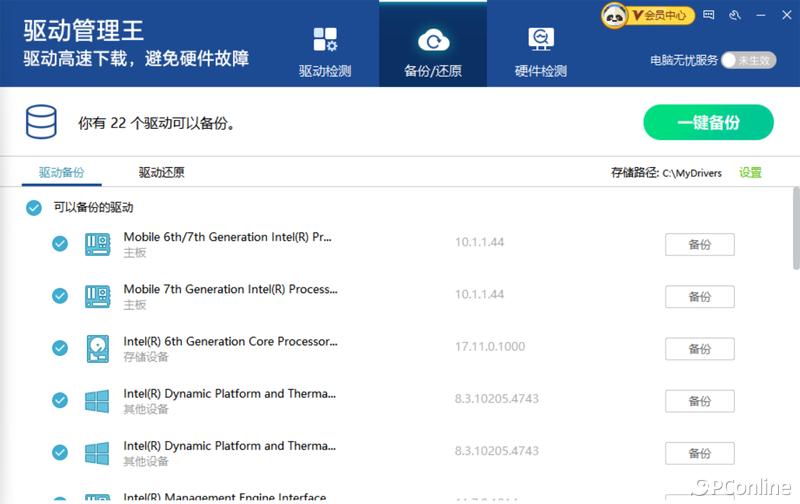Click hard disk icon of 6th Generation Core row
This screenshot has height=504, width=800.
(x=97, y=349)
